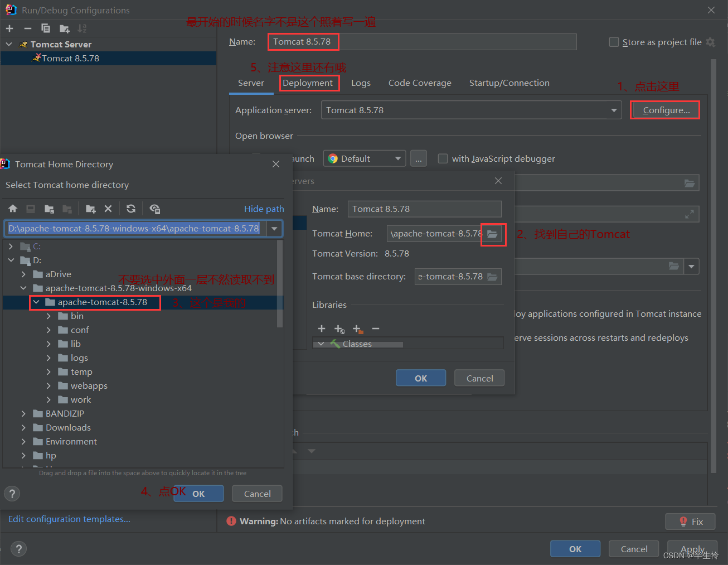
Task: Open help for Run/Debug Configurations window
Action: point(18,549)
